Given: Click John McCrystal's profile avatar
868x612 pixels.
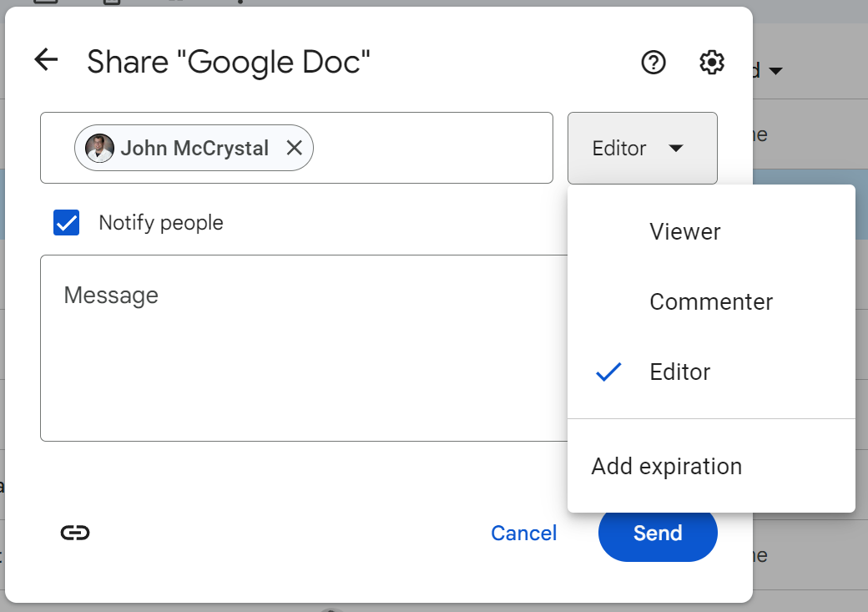Looking at the screenshot, I should [100, 149].
